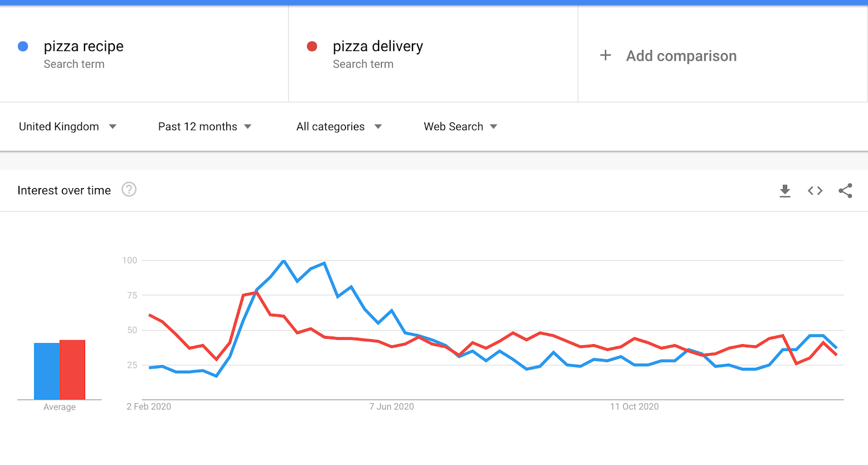Open the embed code icon

(815, 191)
